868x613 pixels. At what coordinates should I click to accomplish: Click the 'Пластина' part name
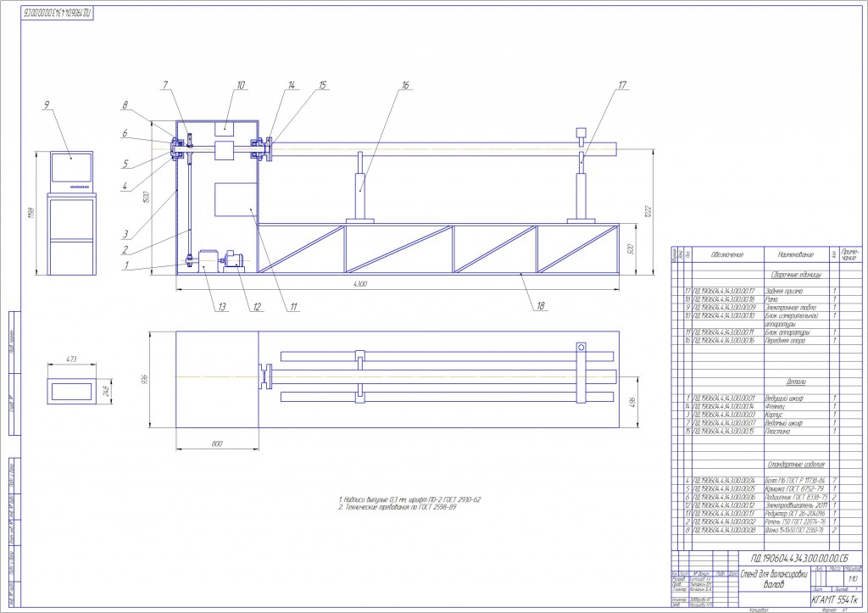tap(777, 432)
